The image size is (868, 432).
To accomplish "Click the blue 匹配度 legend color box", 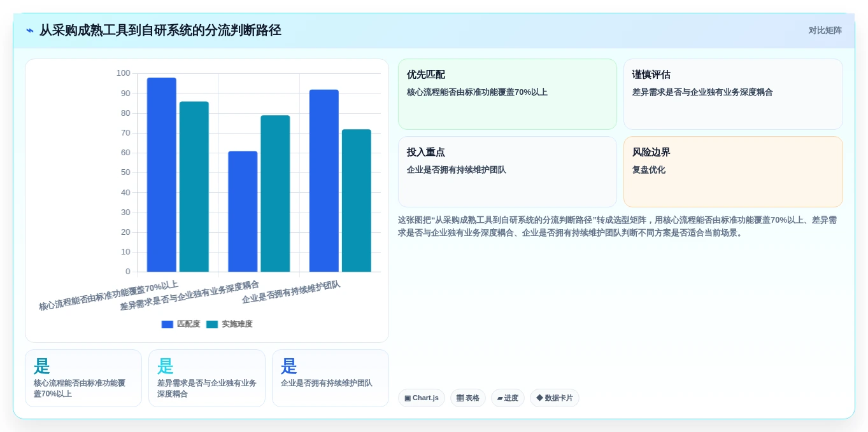I will pyautogui.click(x=167, y=324).
